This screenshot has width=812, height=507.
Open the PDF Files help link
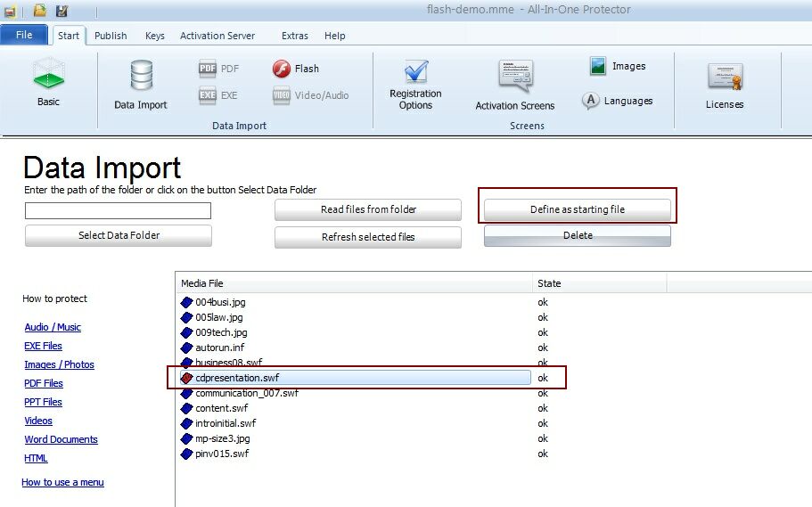pyautogui.click(x=44, y=383)
